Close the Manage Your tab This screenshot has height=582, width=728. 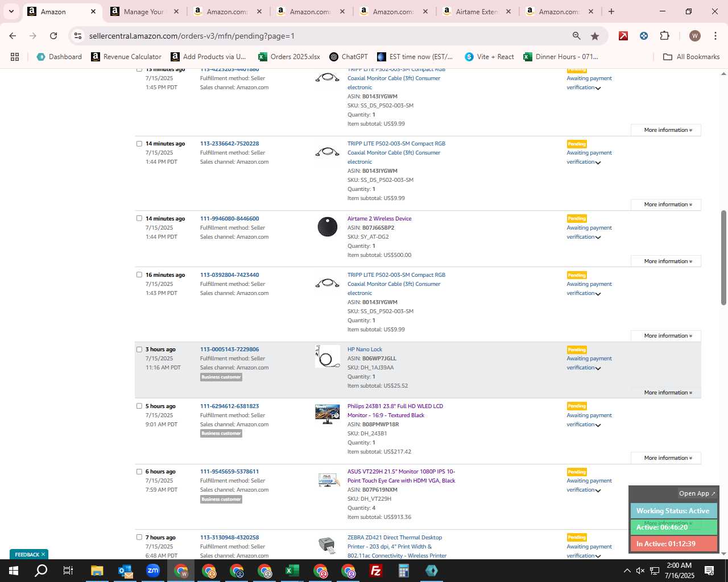(x=176, y=11)
